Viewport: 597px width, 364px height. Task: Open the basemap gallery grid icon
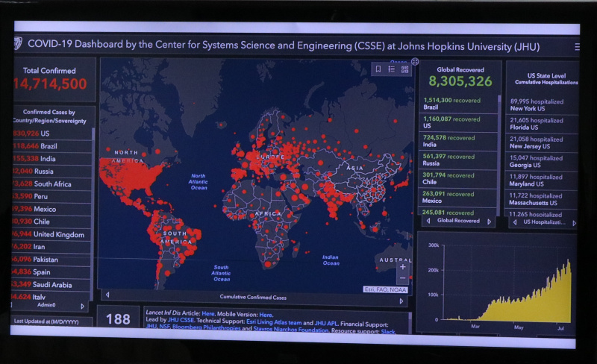click(x=404, y=69)
